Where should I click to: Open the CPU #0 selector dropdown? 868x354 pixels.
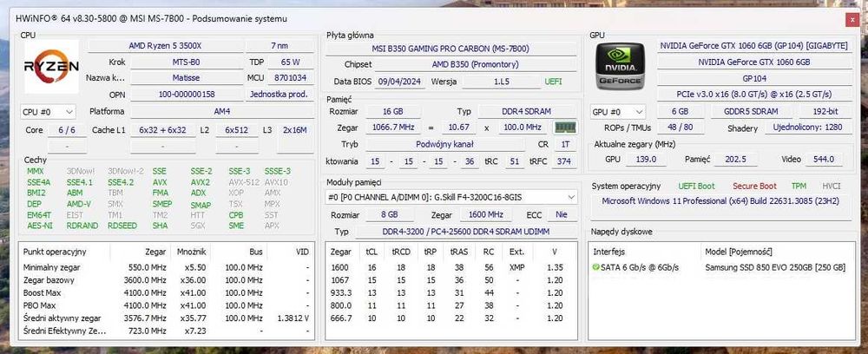tap(48, 112)
